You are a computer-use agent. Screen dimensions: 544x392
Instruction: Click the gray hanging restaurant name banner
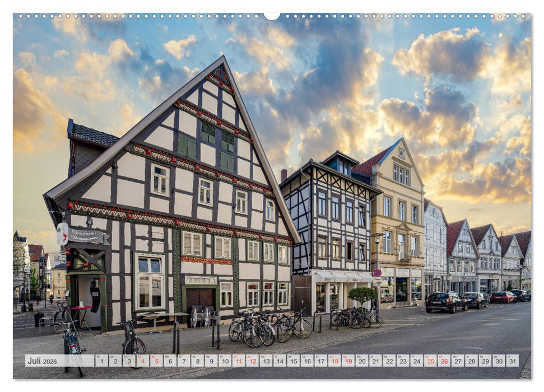(86, 236)
